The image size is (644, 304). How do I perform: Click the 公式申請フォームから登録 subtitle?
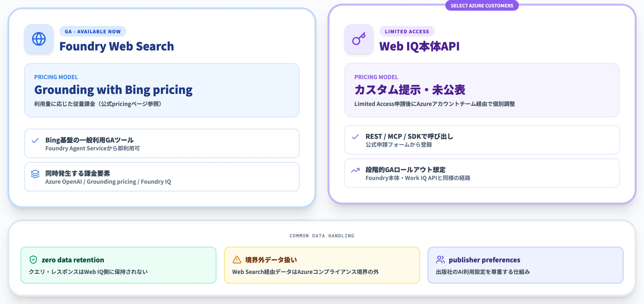pos(399,145)
